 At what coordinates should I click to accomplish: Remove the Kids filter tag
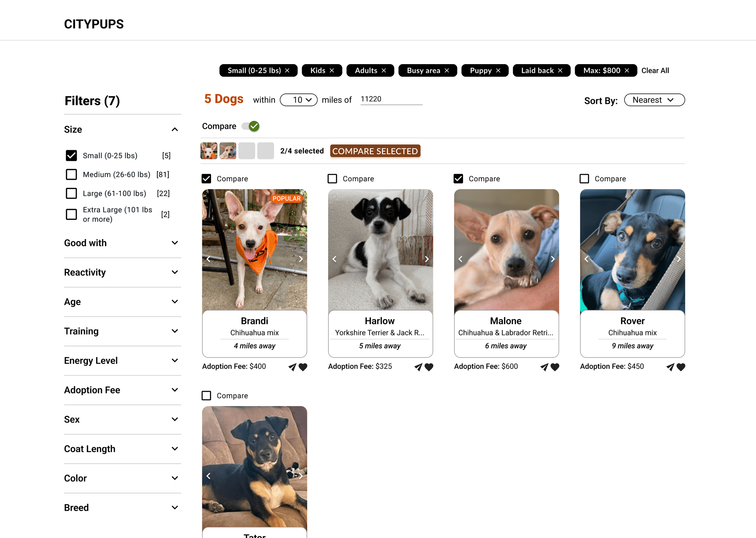(x=332, y=71)
